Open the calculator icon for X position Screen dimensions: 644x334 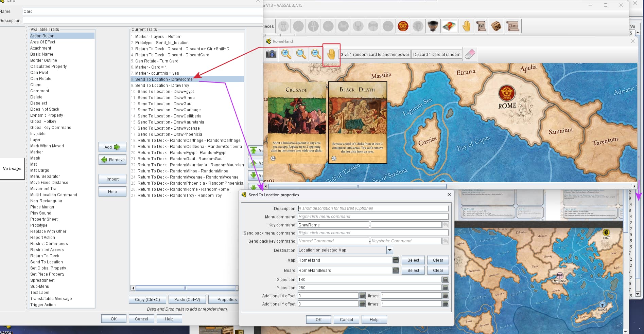tap(446, 279)
